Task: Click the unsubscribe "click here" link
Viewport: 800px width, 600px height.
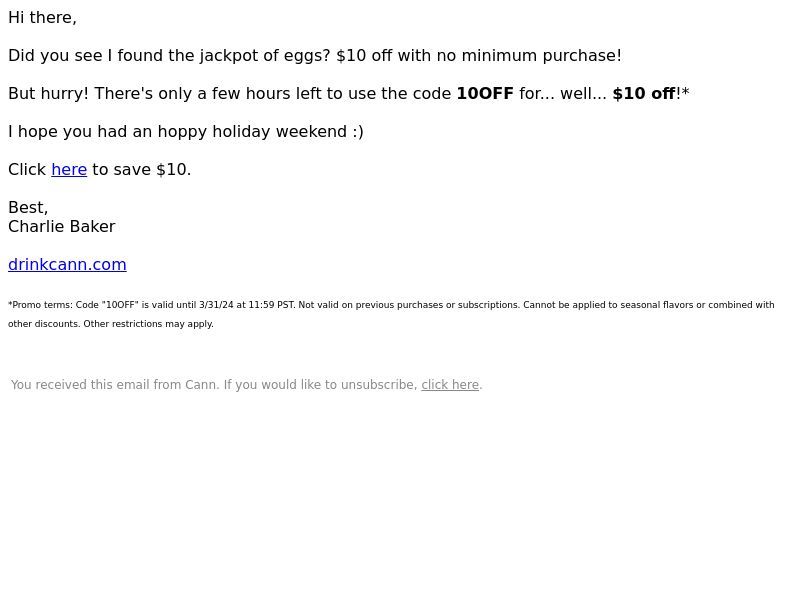Action: click(x=450, y=385)
